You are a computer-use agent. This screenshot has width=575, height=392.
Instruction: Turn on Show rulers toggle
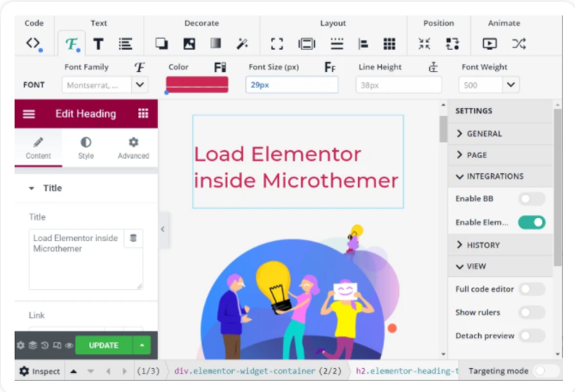[531, 312]
